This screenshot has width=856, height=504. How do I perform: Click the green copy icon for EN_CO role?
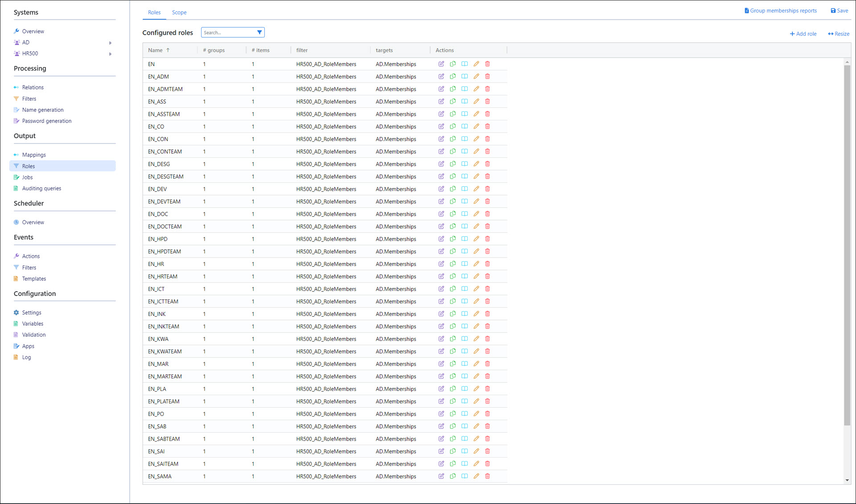[453, 126]
